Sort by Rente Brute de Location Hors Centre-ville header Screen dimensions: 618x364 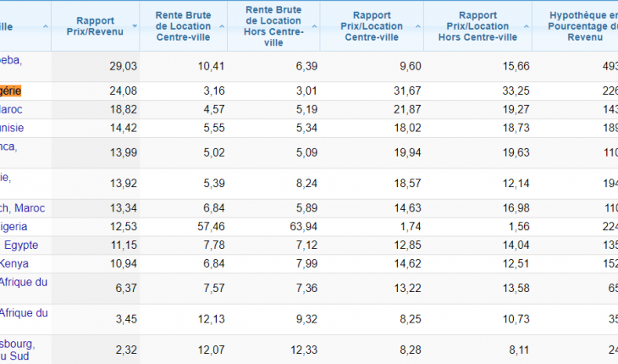pyautogui.click(x=273, y=26)
